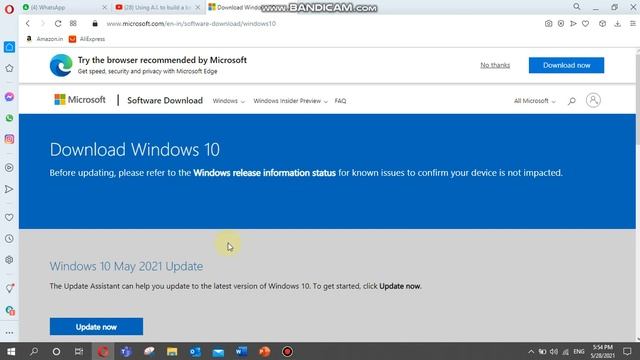This screenshot has height=360, width=640.
Task: Open Easy Setup sliders icon
Action: click(633, 24)
